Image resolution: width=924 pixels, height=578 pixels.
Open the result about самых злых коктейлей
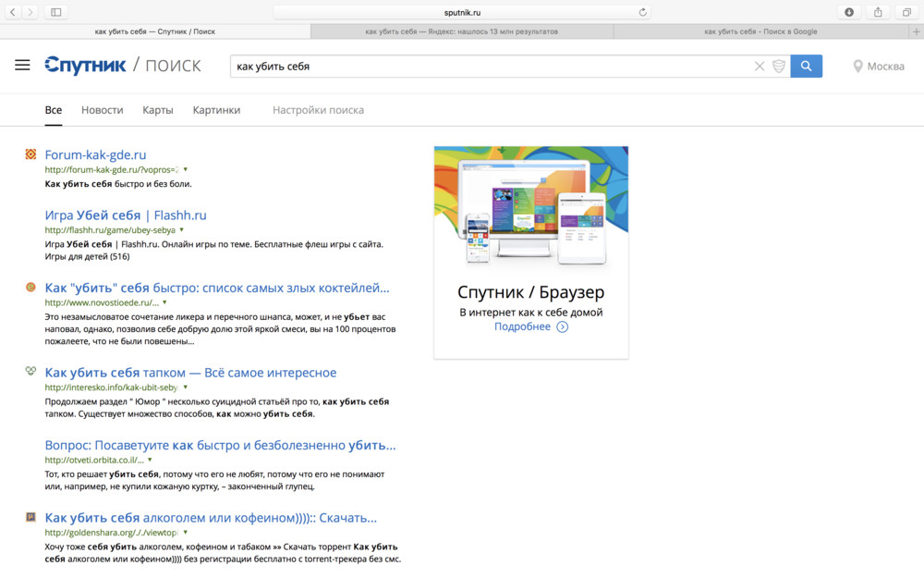point(217,288)
